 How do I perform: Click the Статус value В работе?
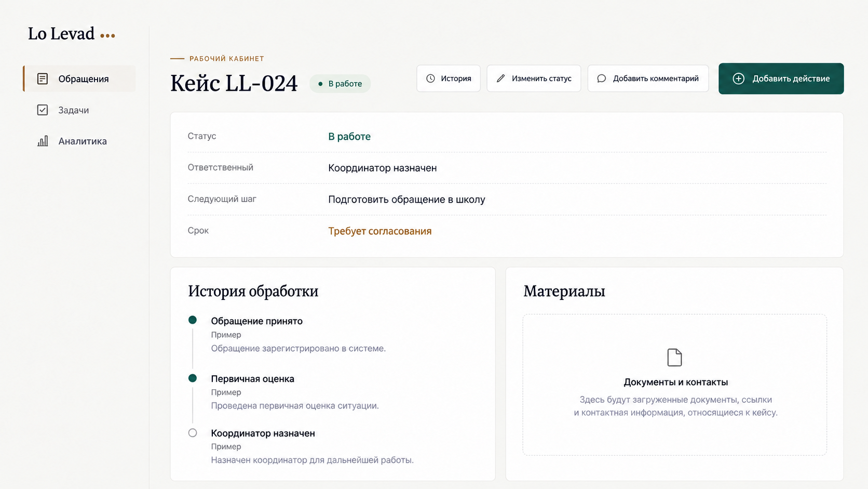tap(349, 137)
